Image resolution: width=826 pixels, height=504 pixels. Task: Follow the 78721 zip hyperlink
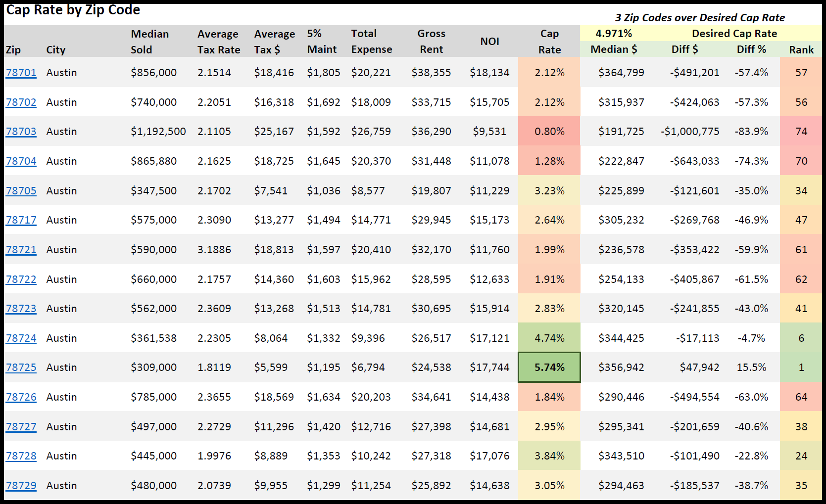(x=21, y=250)
